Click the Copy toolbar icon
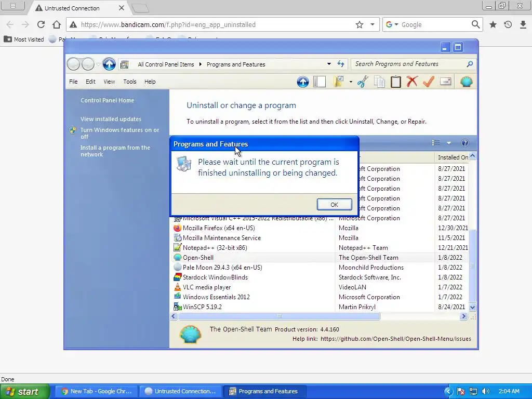 (x=379, y=82)
